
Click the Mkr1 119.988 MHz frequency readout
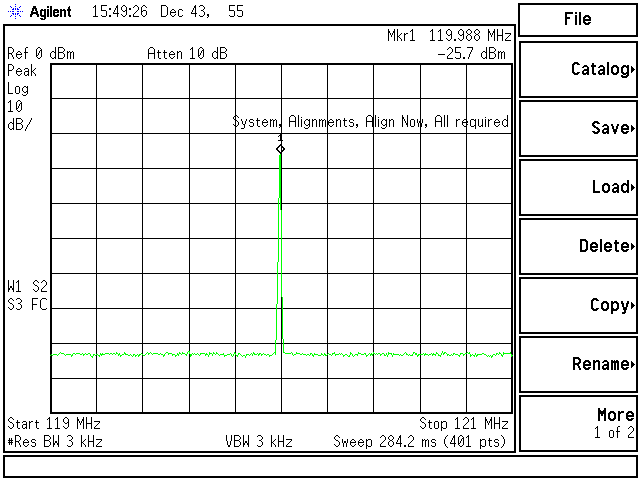[449, 36]
